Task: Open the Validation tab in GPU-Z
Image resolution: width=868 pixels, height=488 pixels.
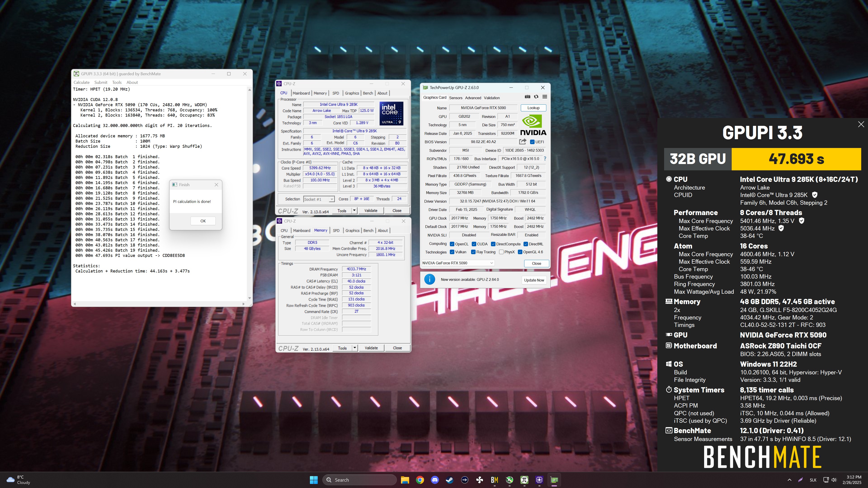Action: pos(492,98)
